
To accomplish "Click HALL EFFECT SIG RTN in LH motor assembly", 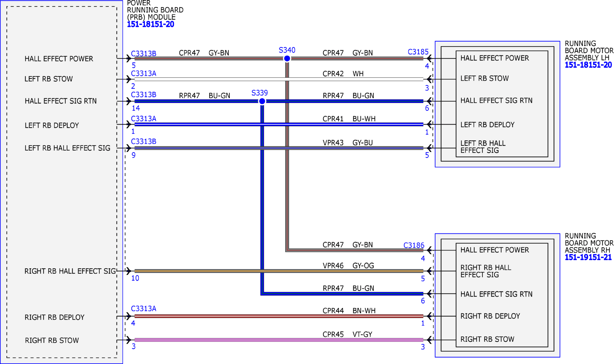I will click(496, 101).
